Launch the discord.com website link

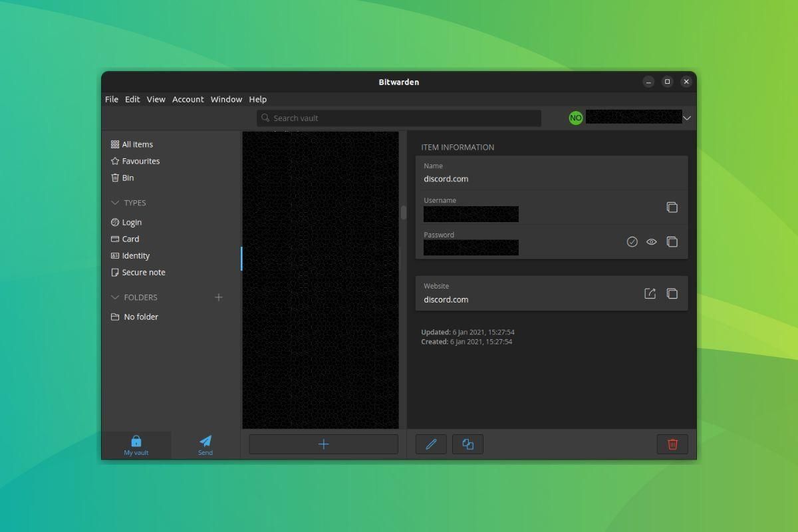pos(650,293)
